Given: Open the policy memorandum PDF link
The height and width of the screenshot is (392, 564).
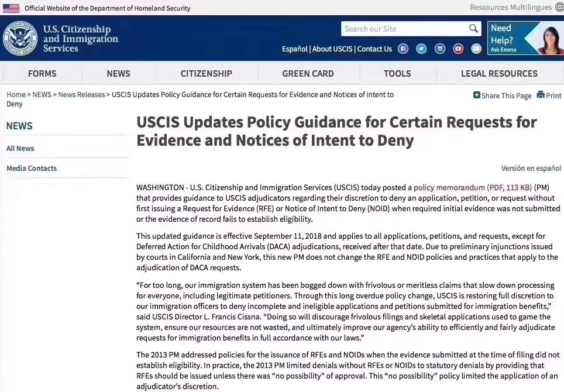Looking at the screenshot, I should 473,187.
